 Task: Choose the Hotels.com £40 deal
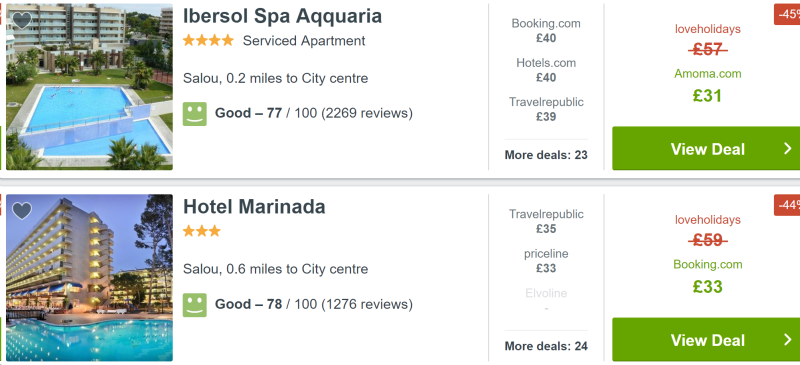coord(546,70)
